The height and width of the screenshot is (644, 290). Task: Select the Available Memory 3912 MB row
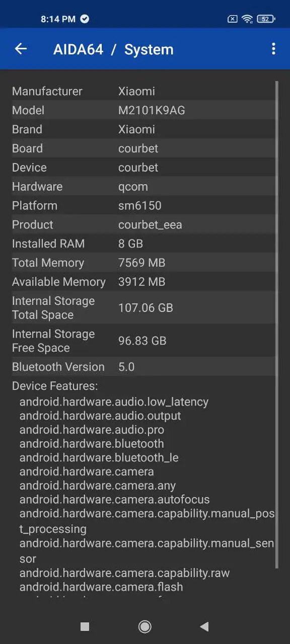143,282
